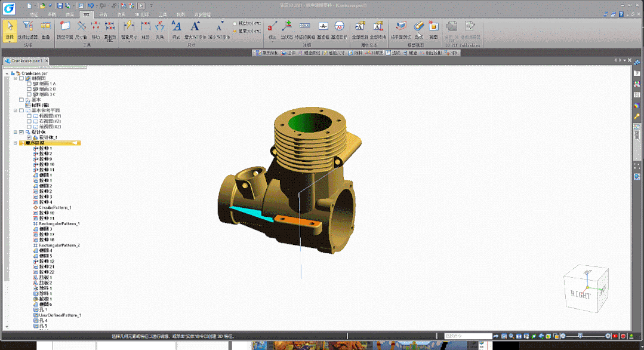Switch to the 工具 ribbon tab

[x=163, y=14]
